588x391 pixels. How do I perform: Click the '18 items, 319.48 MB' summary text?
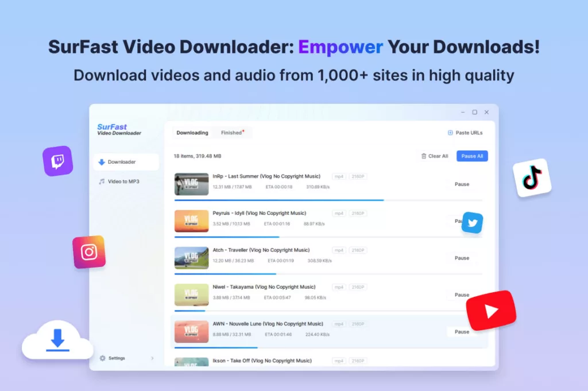coord(198,156)
